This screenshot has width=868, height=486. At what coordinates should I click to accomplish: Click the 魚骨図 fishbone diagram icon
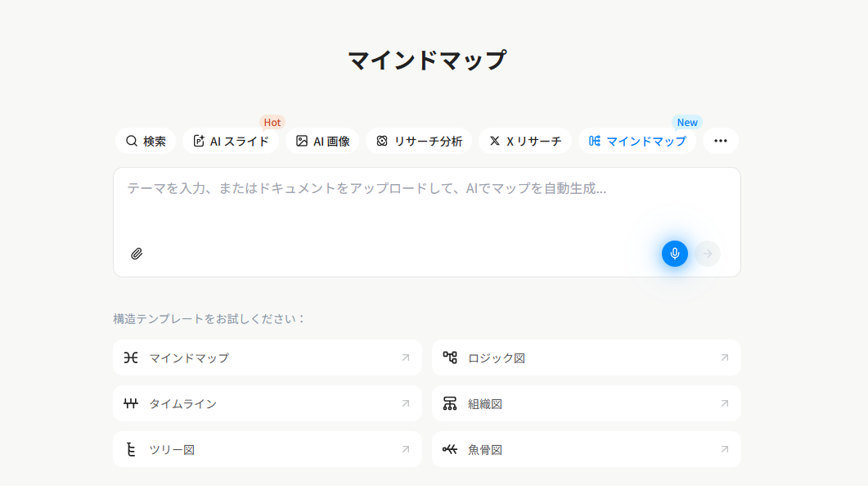point(451,448)
